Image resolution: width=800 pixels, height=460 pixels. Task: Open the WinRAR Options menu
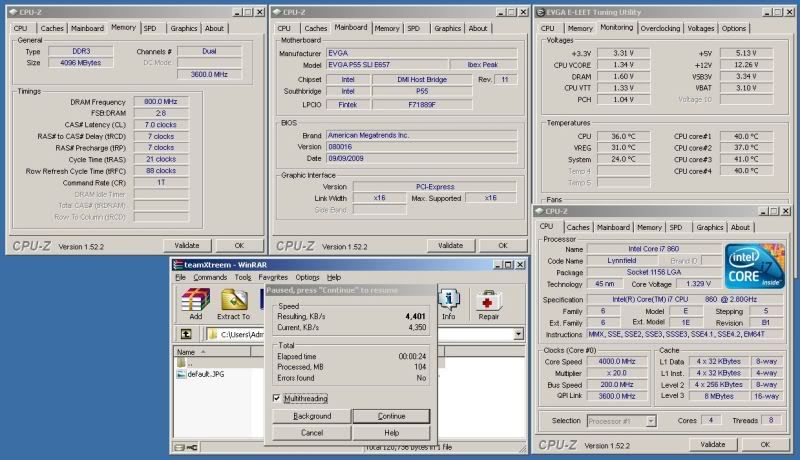point(307,277)
